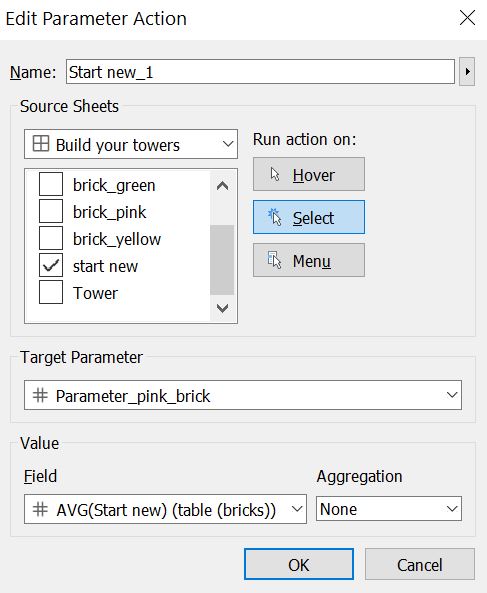Click the sheets list scrollbar thumb
The image size is (487, 593).
click(x=222, y=260)
